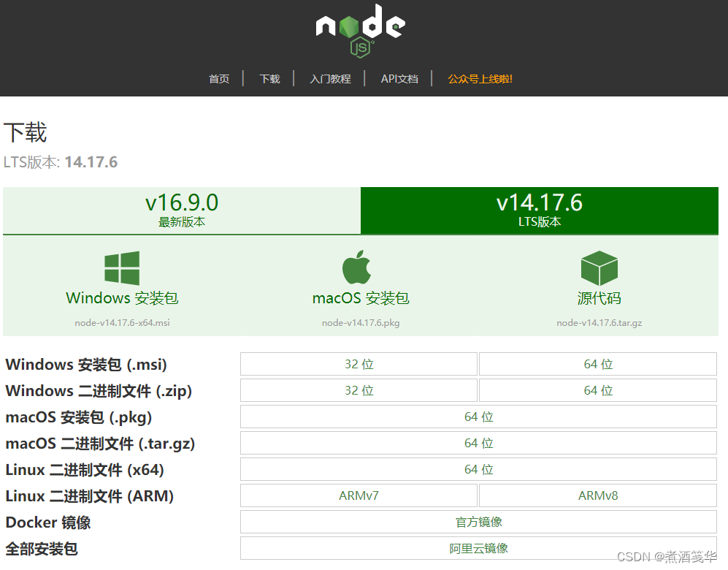728x570 pixels.
Task: Click the macOS 安装包 download link
Action: click(361, 297)
